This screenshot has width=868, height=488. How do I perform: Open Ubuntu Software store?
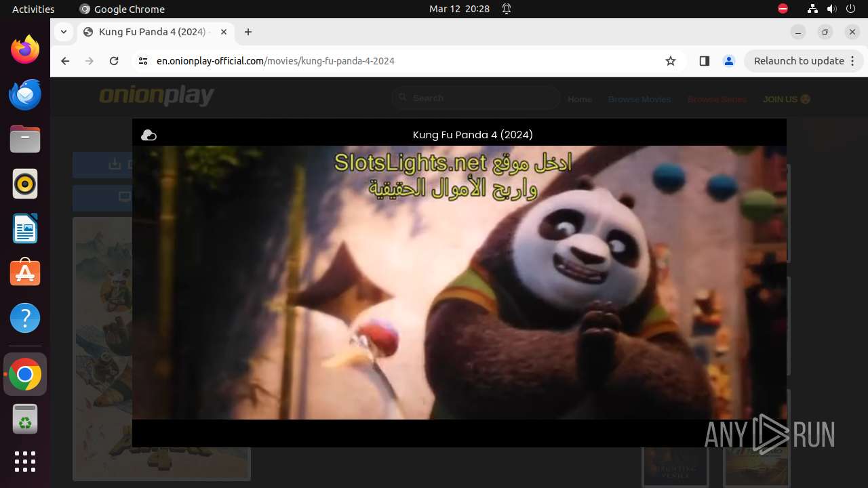tap(25, 273)
